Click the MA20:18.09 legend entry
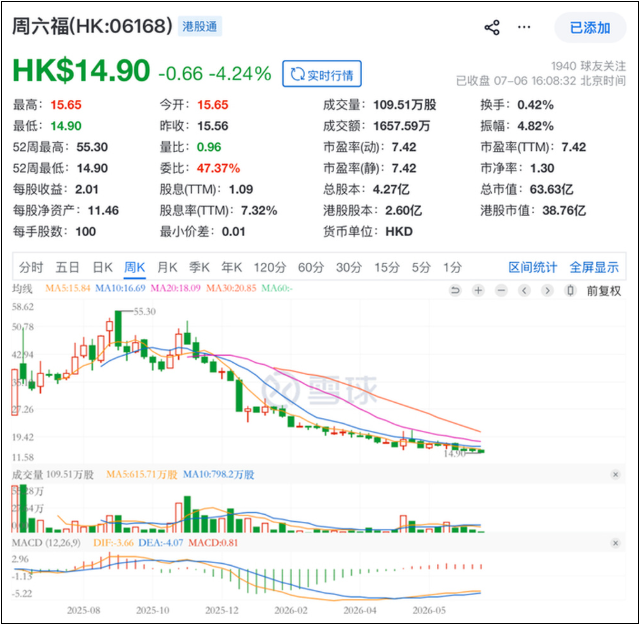Screen dimensions: 641x626 [175, 288]
